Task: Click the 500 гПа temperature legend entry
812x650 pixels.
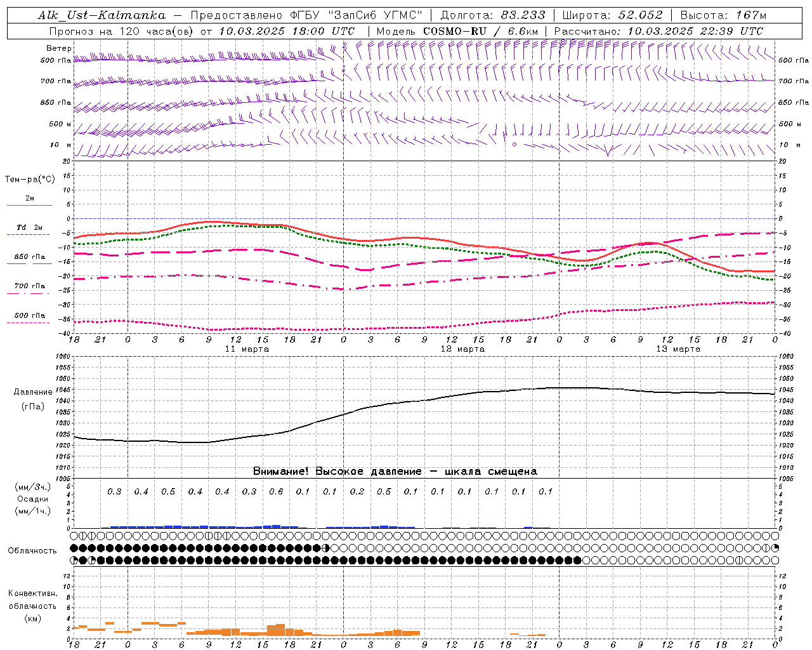Action: click(x=30, y=315)
